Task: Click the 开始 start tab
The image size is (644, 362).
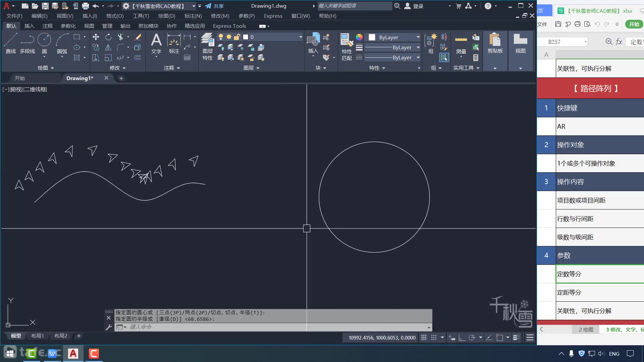Action: pyautogui.click(x=20, y=78)
